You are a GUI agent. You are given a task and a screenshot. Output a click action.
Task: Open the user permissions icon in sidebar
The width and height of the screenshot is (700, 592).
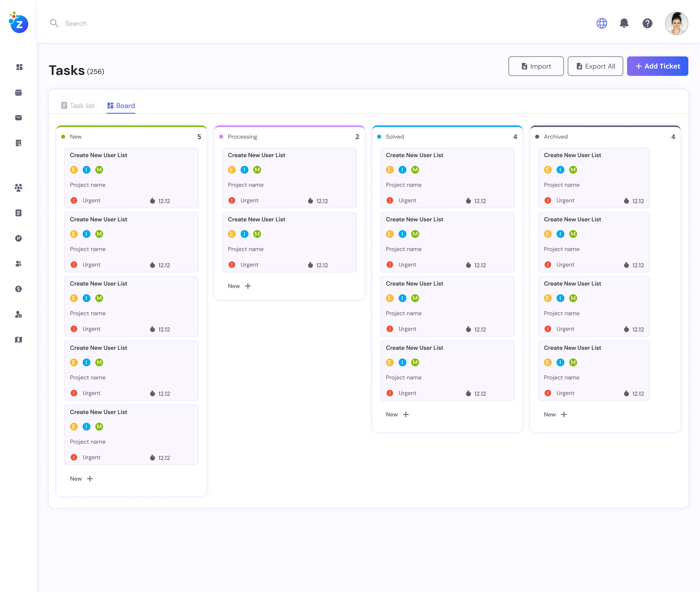coord(18,315)
